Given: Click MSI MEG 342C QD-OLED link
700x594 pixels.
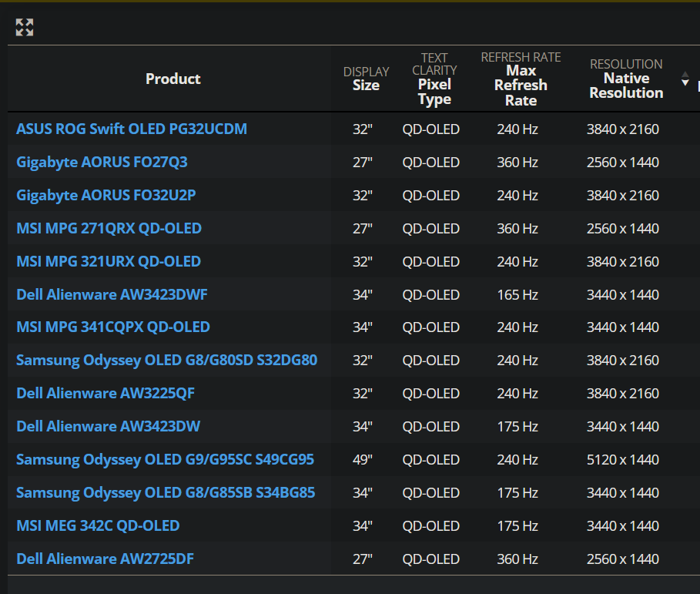Looking at the screenshot, I should tap(98, 525).
